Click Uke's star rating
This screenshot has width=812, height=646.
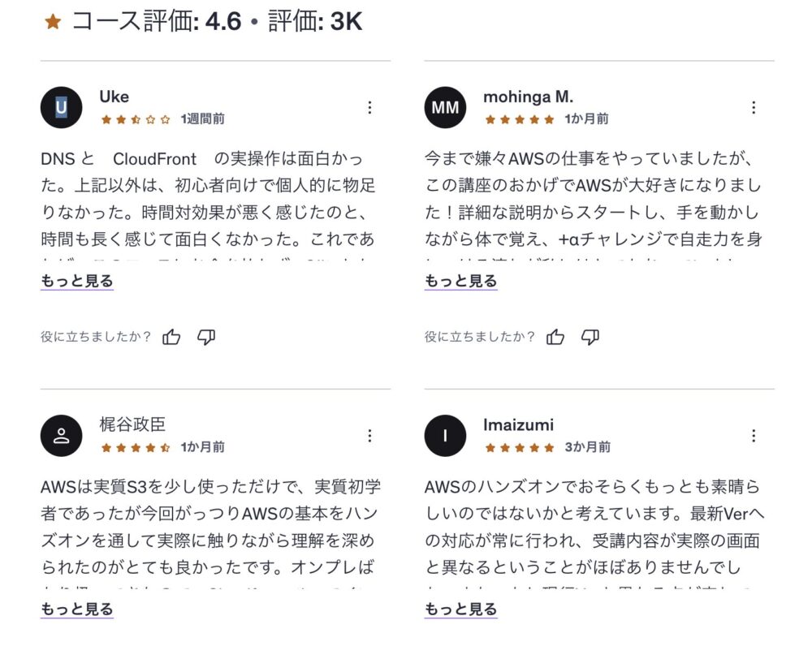135,119
